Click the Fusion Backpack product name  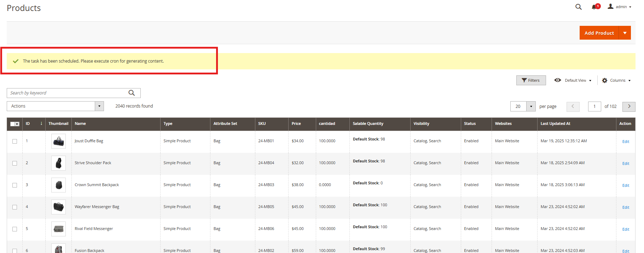(89, 251)
